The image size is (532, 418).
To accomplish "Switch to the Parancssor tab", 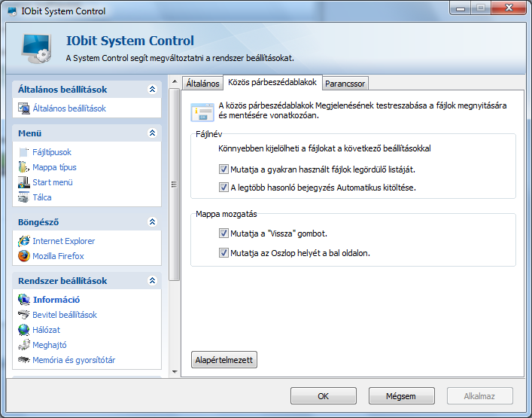I will pos(345,84).
